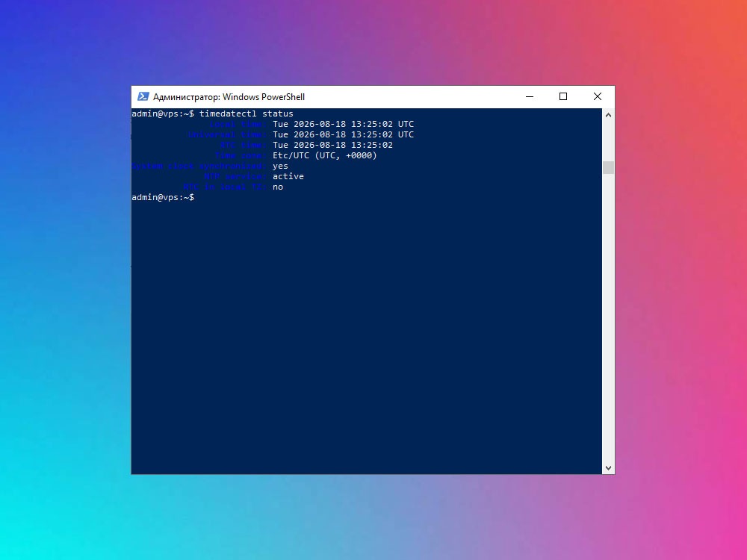The height and width of the screenshot is (560, 747).
Task: Click the empty scrollbar track below thumb
Action: [608, 318]
